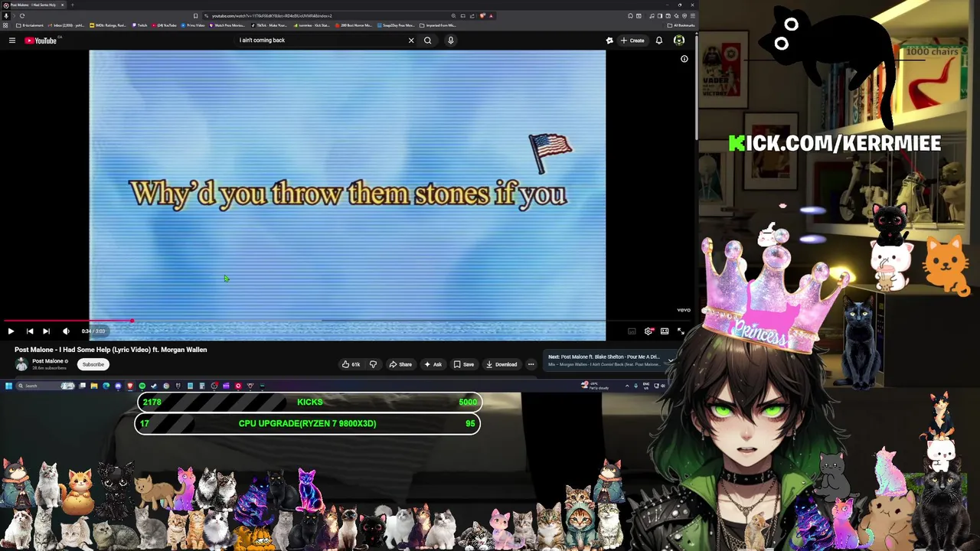Open the Post Malone channel name link

47,361
